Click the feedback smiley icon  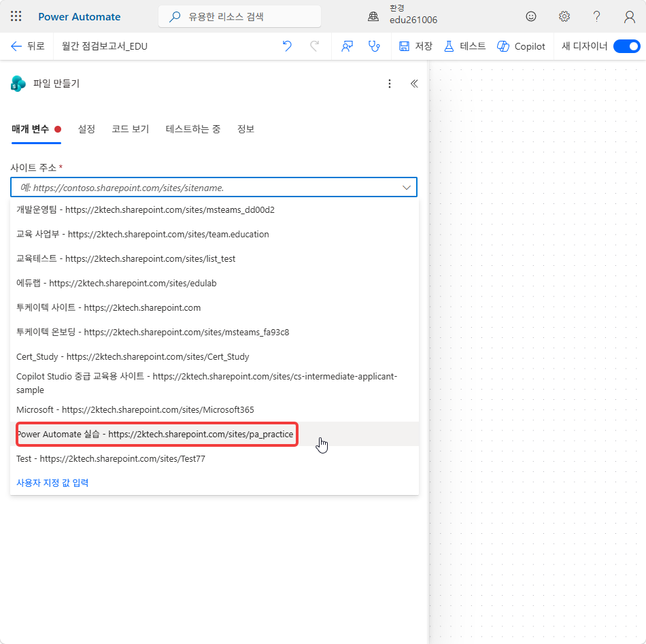531,16
